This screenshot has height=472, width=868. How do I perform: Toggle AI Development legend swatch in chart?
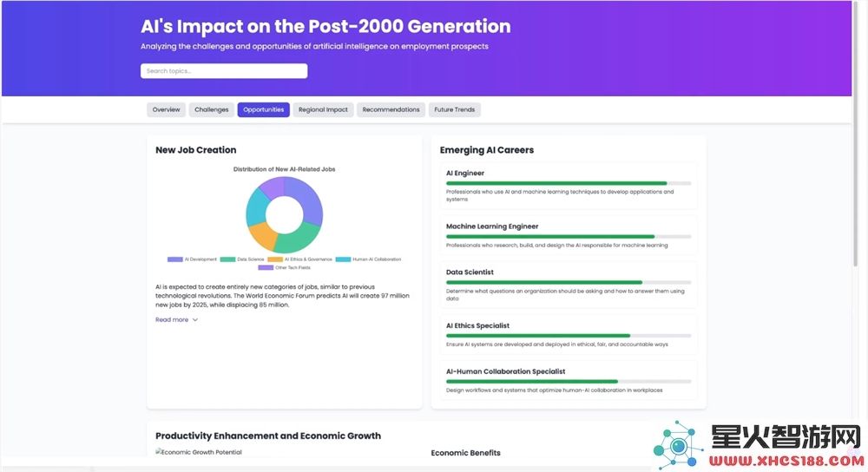175,259
